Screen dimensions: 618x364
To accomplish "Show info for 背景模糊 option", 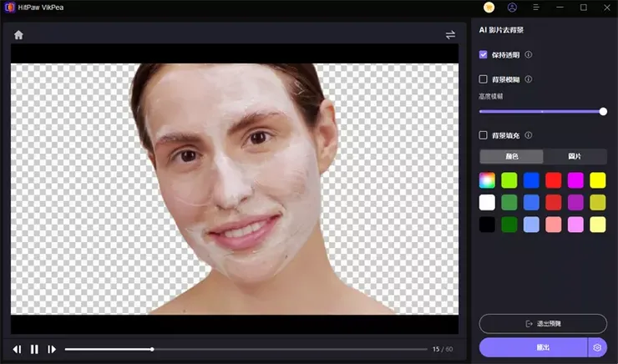I will (529, 79).
